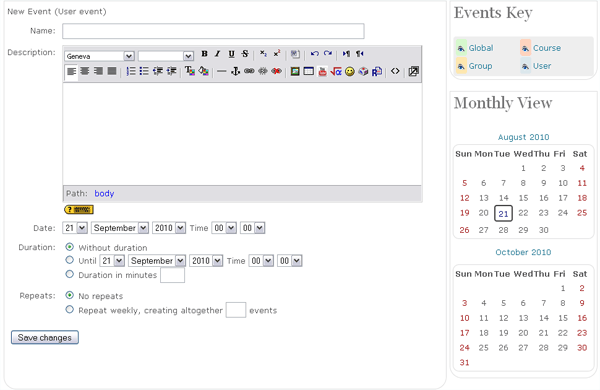Remove link with red X icon
The image size is (600, 390).
point(276,72)
